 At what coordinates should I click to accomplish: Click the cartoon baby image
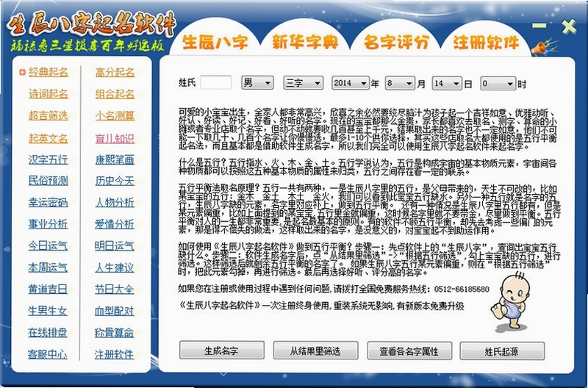pos(511,302)
